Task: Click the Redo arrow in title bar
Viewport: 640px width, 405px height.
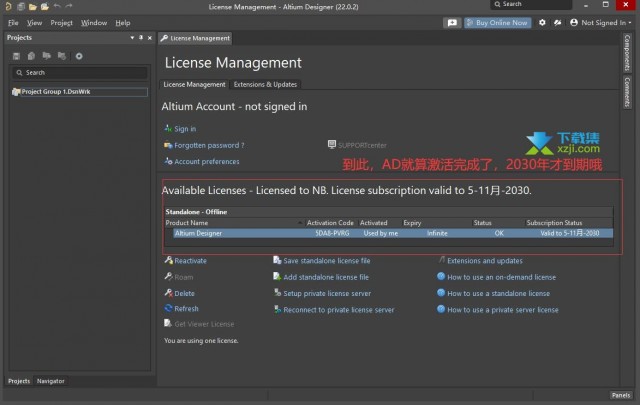Action: tap(69, 6)
